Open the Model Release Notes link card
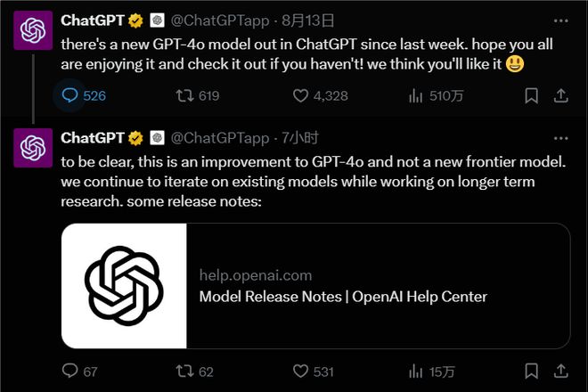Screen dimensions: 588x392 click(x=343, y=297)
